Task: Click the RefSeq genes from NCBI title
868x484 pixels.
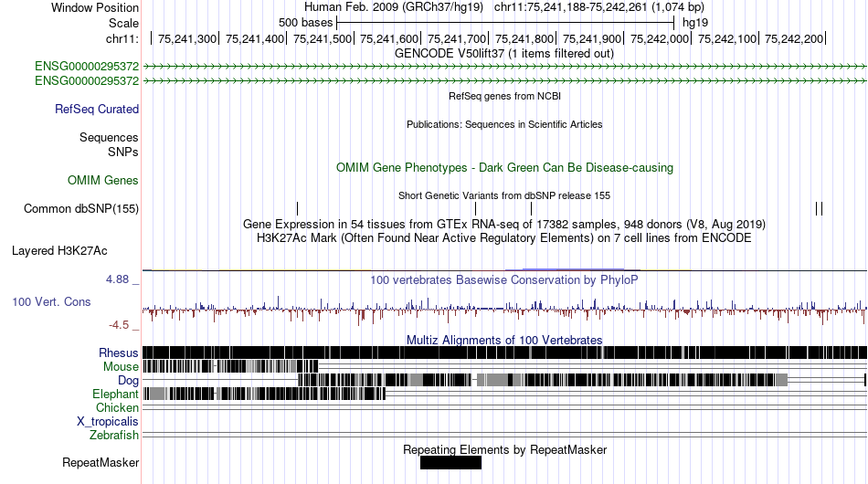Action: 504,96
